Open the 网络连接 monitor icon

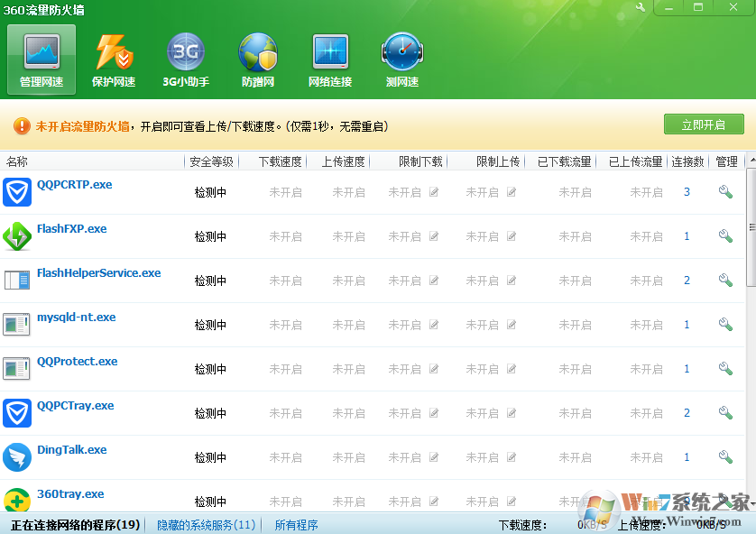(x=330, y=60)
